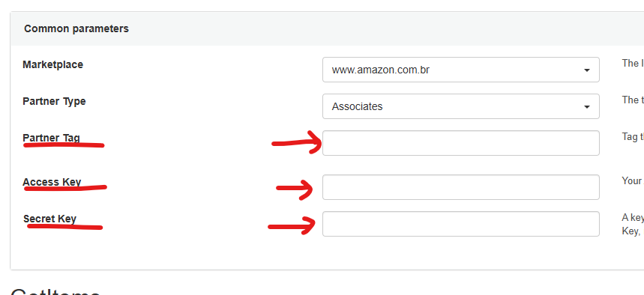Click the underlined Secret Key label
644x295 pixels.
point(49,219)
